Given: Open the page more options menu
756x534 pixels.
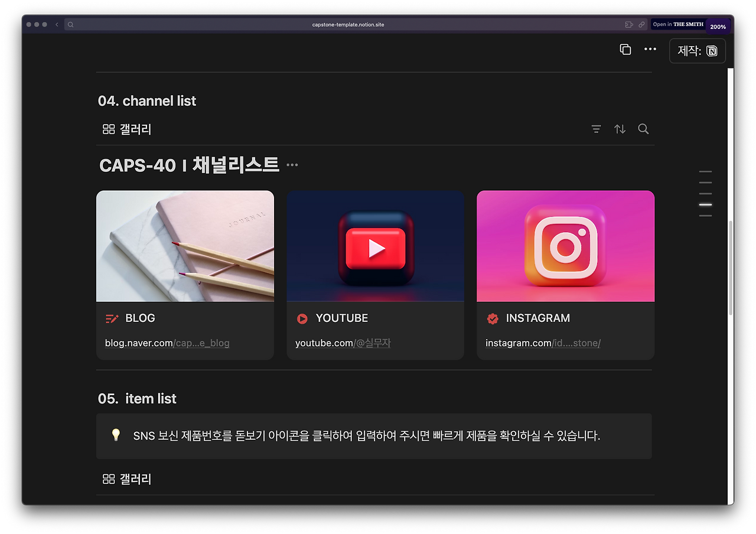Looking at the screenshot, I should click(650, 50).
